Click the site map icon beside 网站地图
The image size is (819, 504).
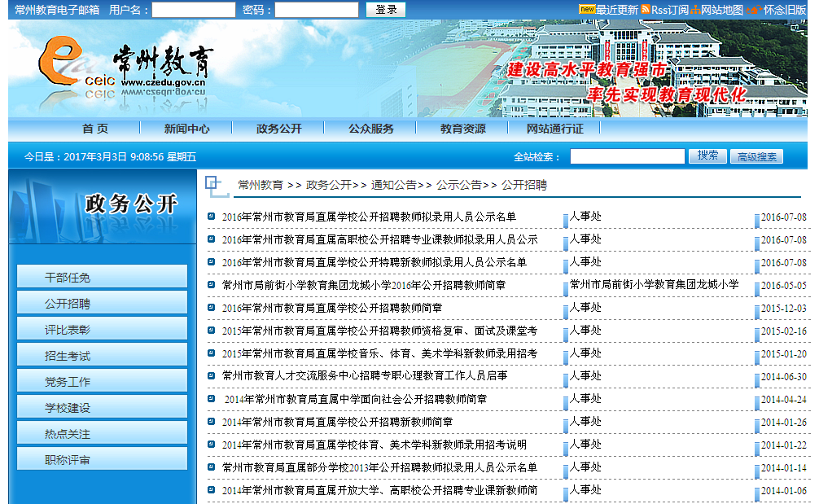[x=695, y=10]
